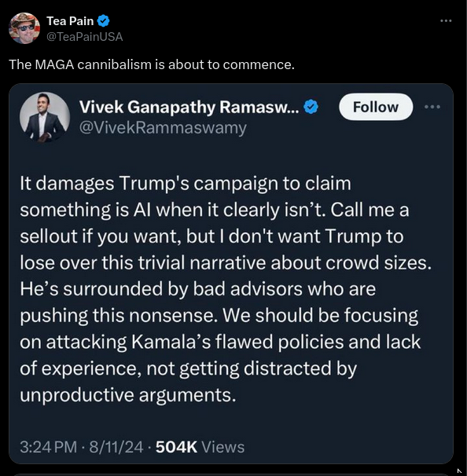
Task: Follow the quoted Vivek account
Action: click(x=376, y=107)
